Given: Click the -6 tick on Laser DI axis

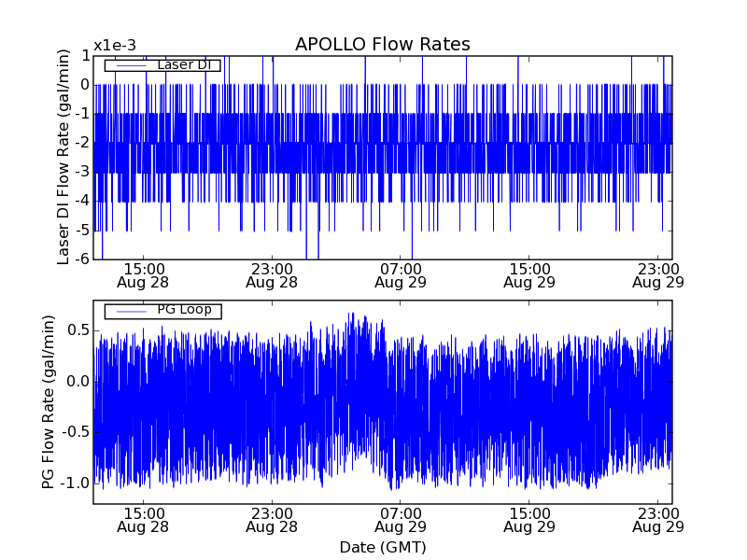Looking at the screenshot, I should pos(82,259).
